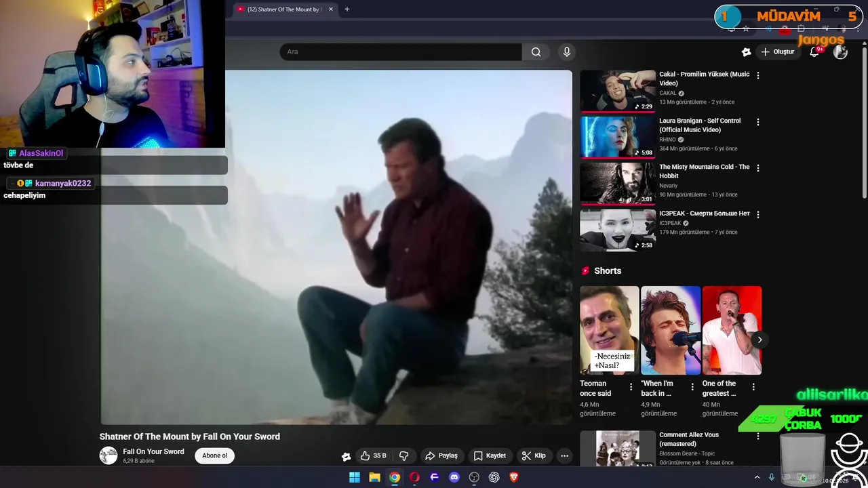
Task: Click Laura Branigan Self Control title
Action: pos(700,125)
